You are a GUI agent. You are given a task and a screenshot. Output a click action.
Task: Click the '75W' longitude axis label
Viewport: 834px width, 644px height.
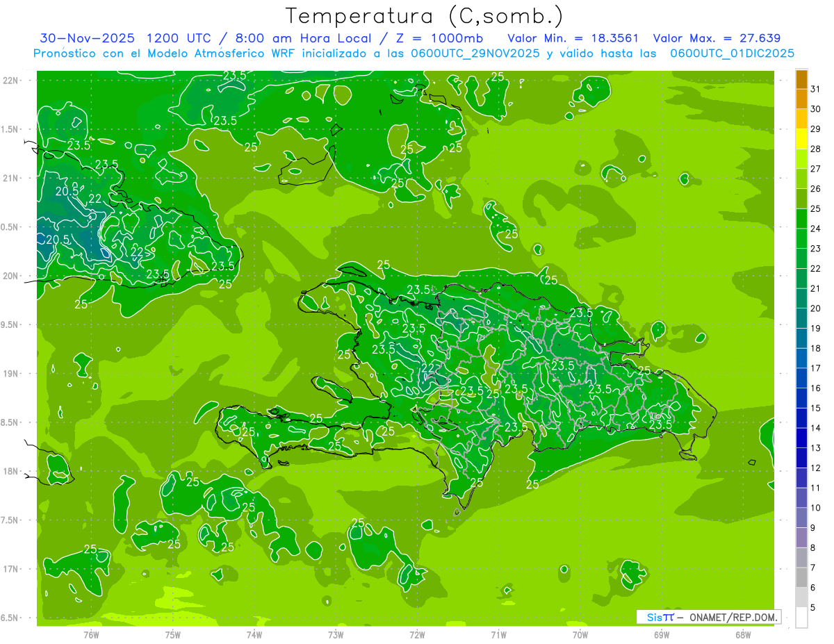click(173, 634)
